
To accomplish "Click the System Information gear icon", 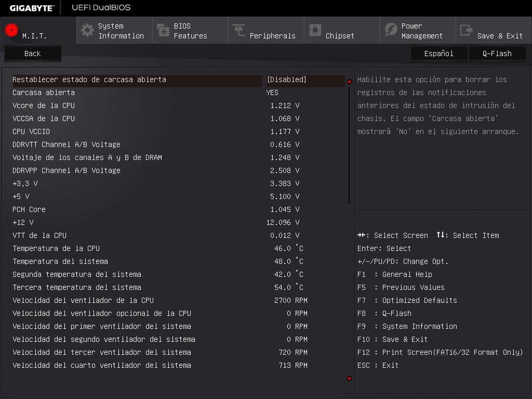I will click(x=88, y=30).
